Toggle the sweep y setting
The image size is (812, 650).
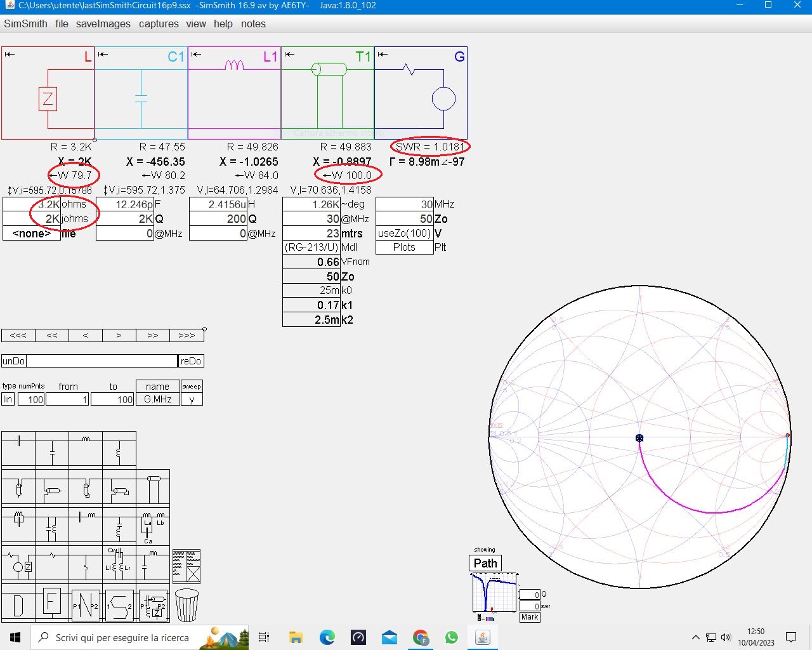[x=192, y=399]
